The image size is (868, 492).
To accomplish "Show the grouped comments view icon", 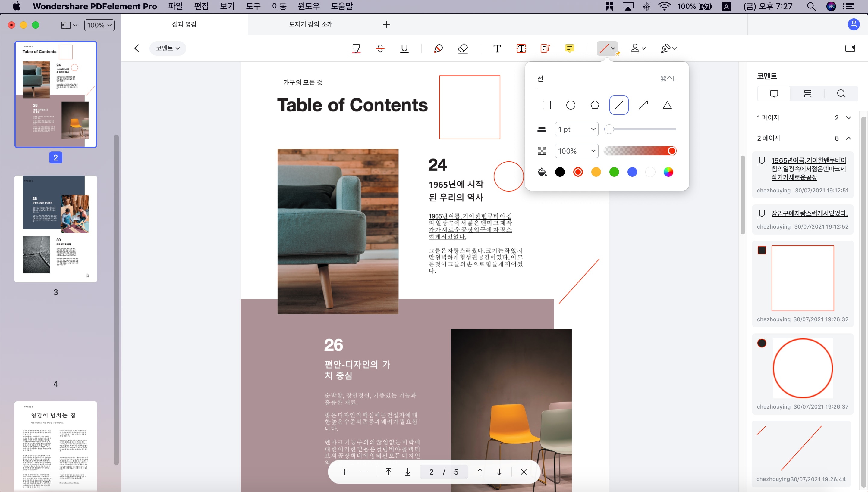I will [x=807, y=94].
